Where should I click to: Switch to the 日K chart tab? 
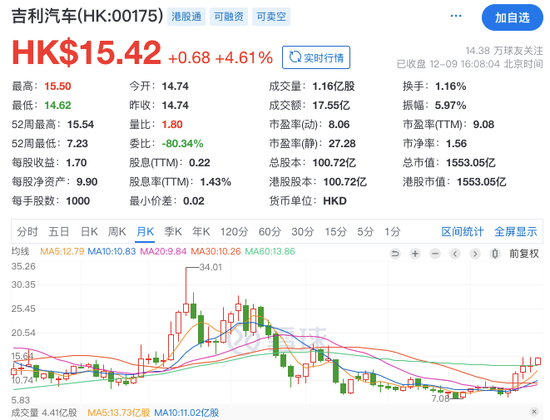tap(89, 232)
